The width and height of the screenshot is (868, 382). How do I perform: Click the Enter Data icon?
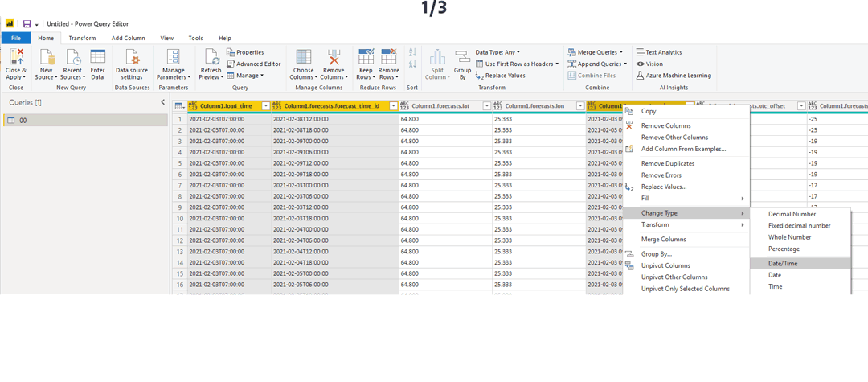[x=97, y=57]
